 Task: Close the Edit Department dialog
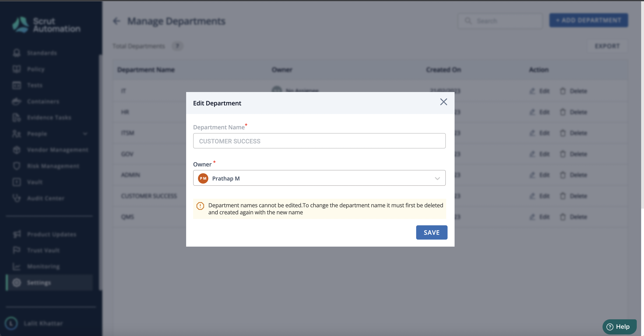[x=444, y=102]
